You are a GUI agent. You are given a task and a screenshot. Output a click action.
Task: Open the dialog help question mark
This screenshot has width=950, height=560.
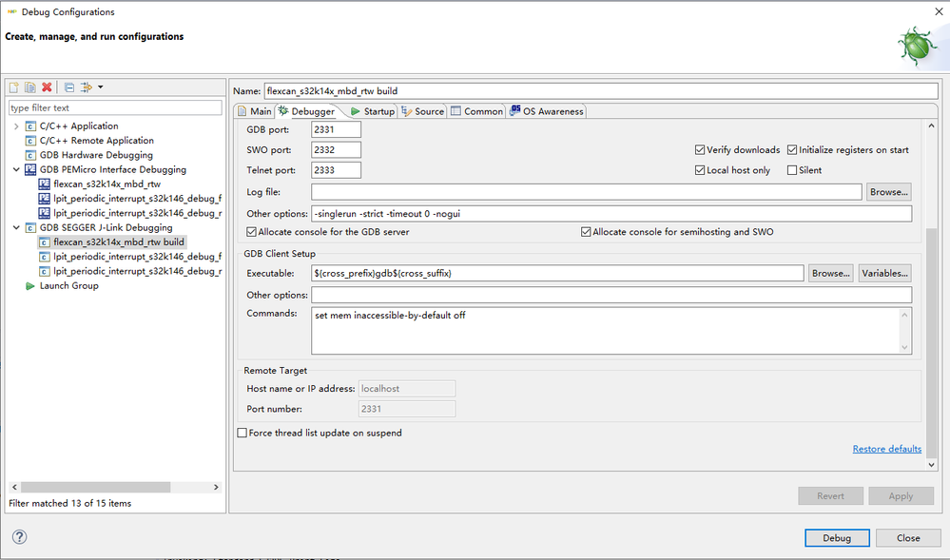(x=19, y=537)
